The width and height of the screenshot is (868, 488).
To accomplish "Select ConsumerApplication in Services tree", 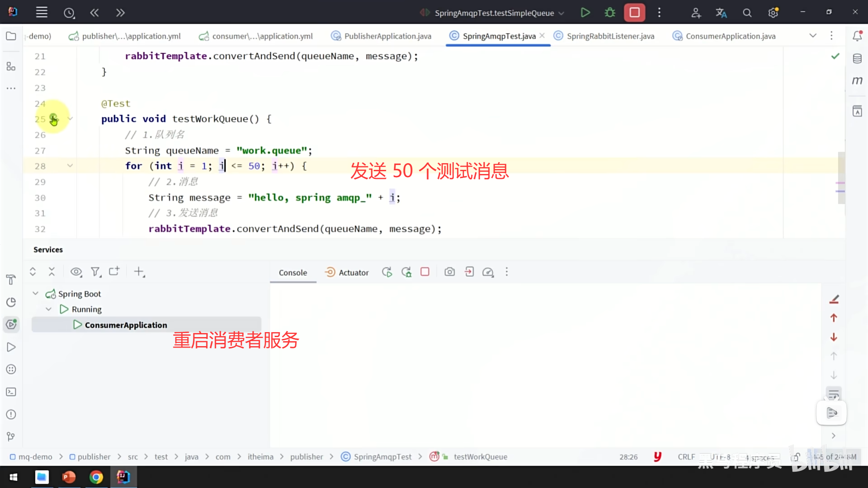I will (x=126, y=325).
